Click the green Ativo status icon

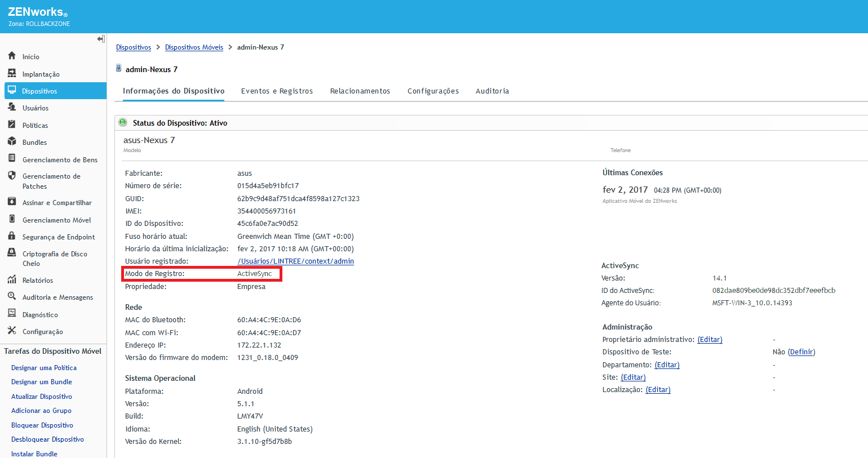[x=123, y=122]
